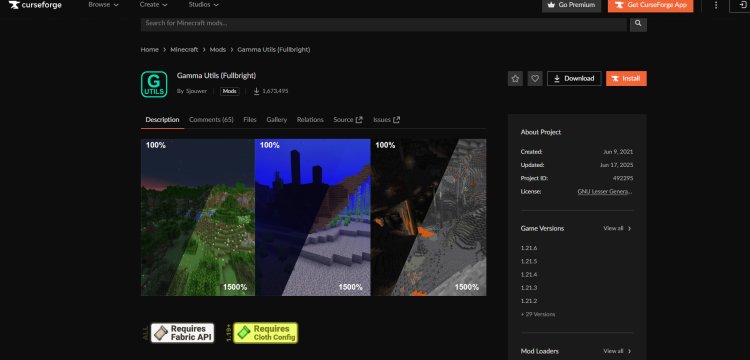This screenshot has height=360, width=750.
Task: Click Project ID value 492295
Action: (623, 178)
